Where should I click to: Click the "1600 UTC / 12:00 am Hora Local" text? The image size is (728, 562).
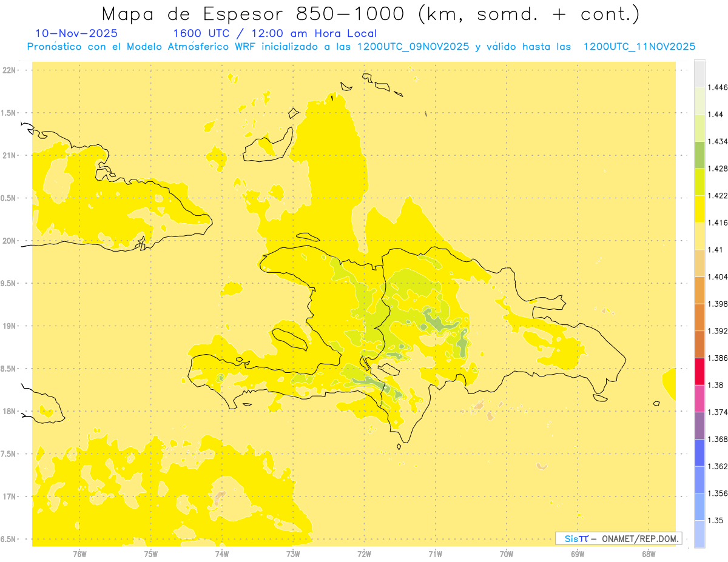point(275,33)
